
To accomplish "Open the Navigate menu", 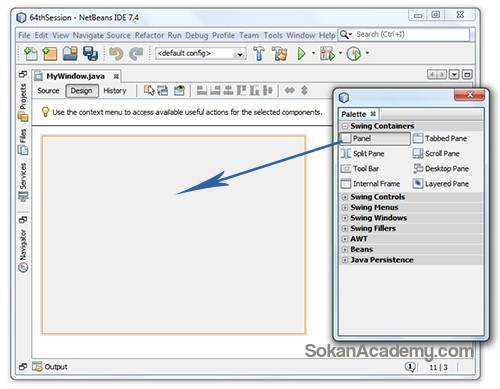I will (88, 35).
